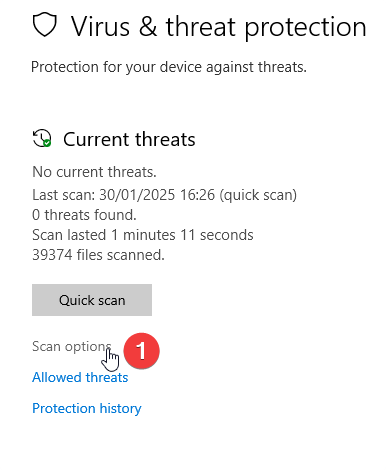Viewport: 386px width, 470px height.
Task: Click the Last scan information line
Action: 164,195
